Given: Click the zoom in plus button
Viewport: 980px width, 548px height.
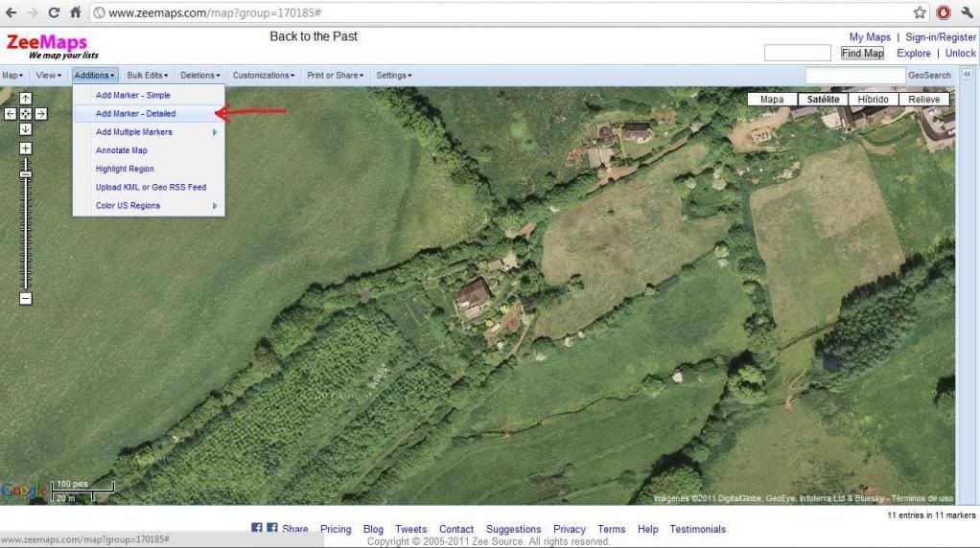Looking at the screenshot, I should click(26, 148).
